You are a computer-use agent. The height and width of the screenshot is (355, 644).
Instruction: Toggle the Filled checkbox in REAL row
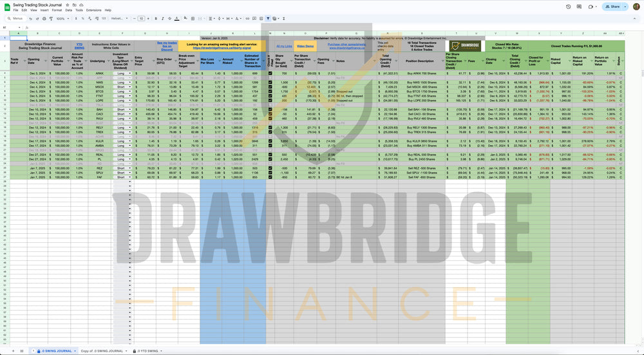[270, 155]
